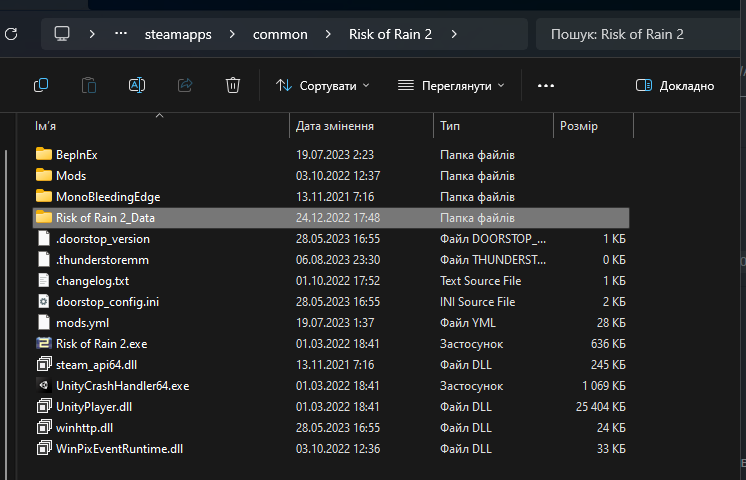
Task: Select the winhttp.dll file icon
Action: click(44, 427)
